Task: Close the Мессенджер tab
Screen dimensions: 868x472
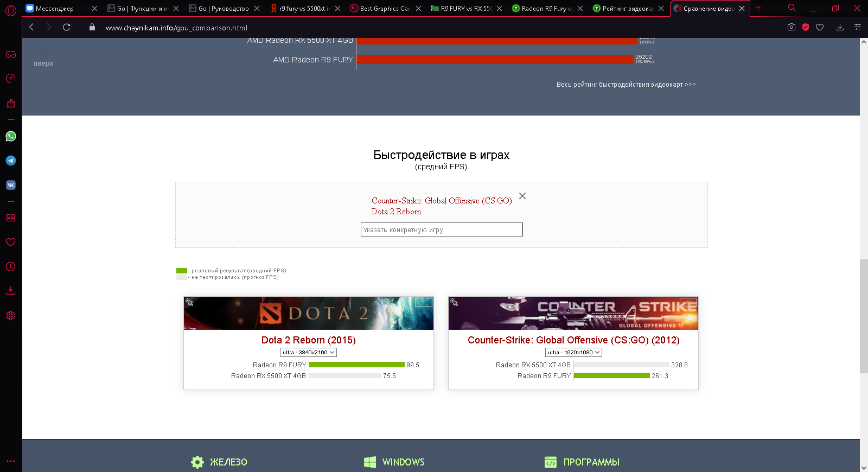Action: point(95,9)
